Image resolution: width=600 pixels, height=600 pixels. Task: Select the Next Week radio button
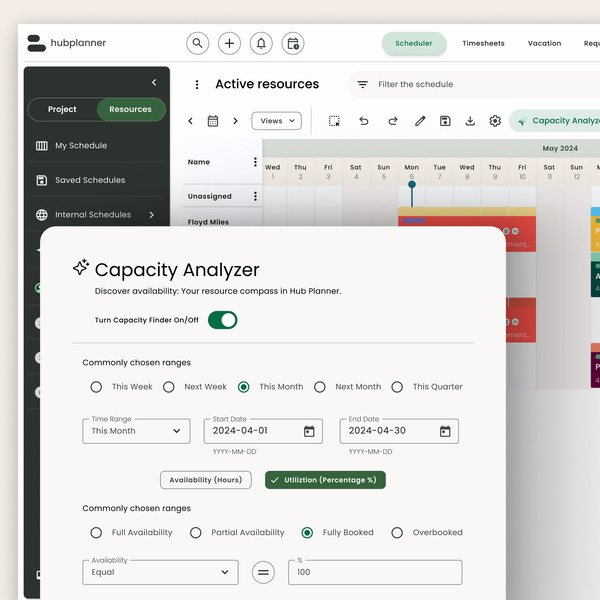coord(169,387)
